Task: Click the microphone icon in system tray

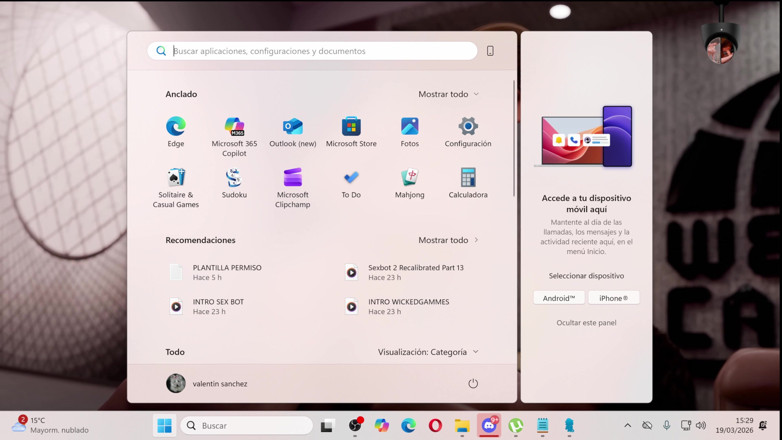Action: click(666, 426)
